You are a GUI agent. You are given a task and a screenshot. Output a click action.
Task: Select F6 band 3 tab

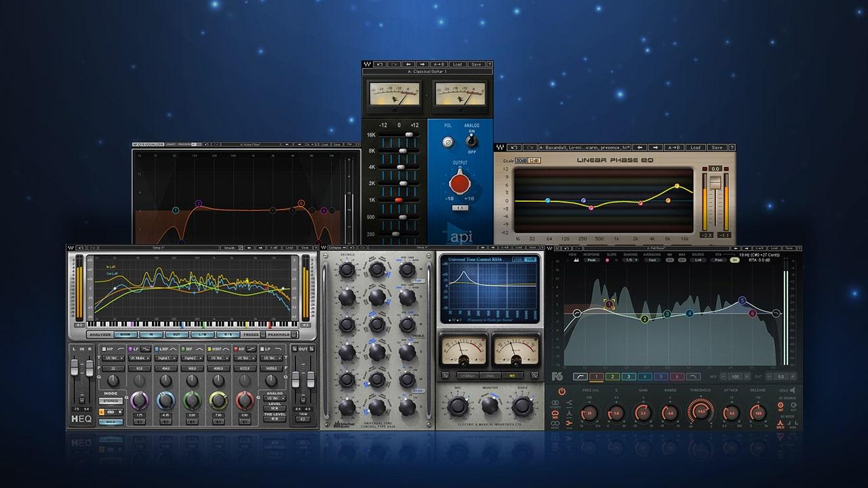click(629, 376)
